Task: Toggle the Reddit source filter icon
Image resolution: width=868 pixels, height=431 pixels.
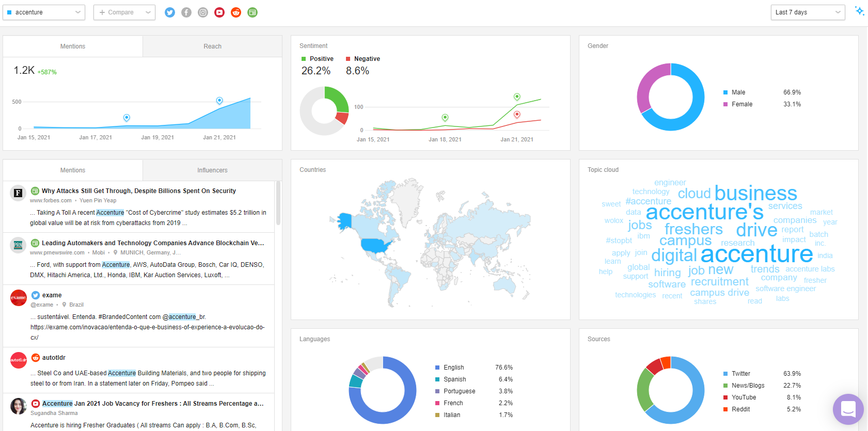Action: pyautogui.click(x=236, y=12)
